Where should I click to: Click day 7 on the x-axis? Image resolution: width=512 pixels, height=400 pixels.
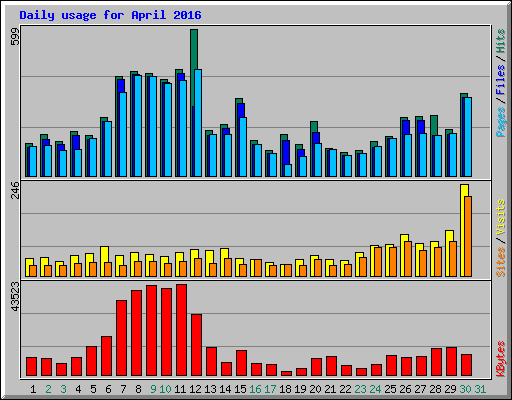coord(123,389)
